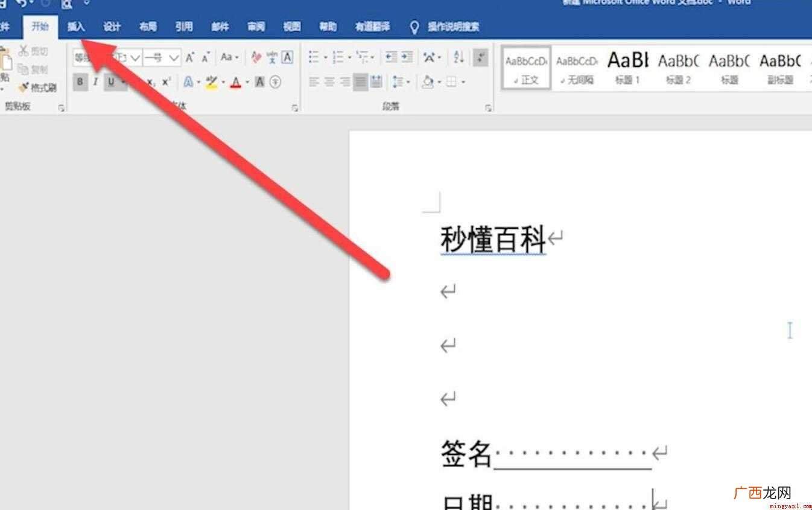Select the Format Painter (格式刷) brush
The height and width of the screenshot is (510, 812).
24,88
